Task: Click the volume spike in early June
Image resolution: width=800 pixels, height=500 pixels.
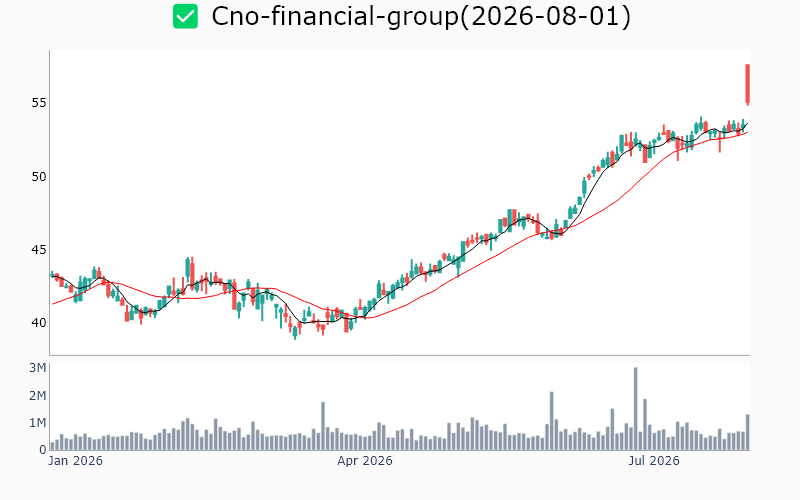Action: (552, 421)
